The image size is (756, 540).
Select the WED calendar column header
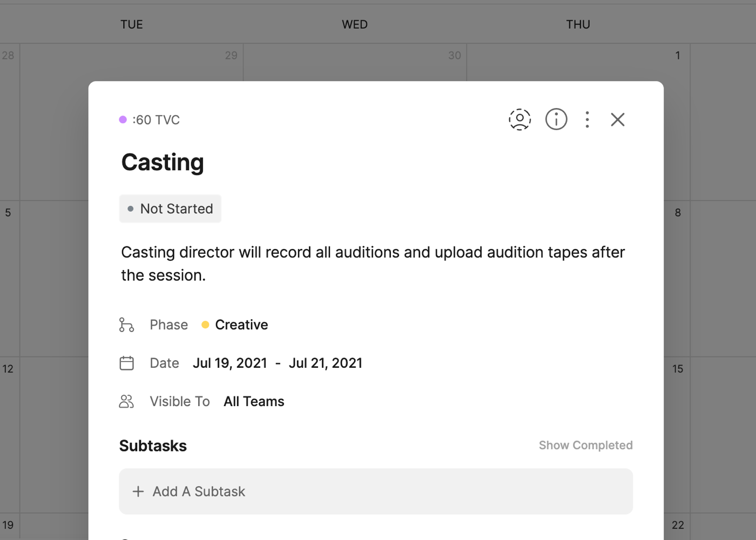(354, 24)
